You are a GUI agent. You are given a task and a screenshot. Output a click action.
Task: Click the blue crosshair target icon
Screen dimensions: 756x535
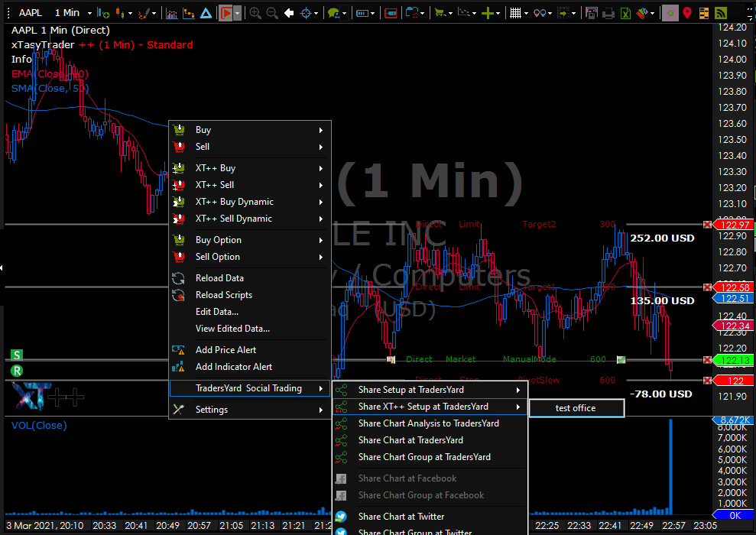[x=306, y=13]
